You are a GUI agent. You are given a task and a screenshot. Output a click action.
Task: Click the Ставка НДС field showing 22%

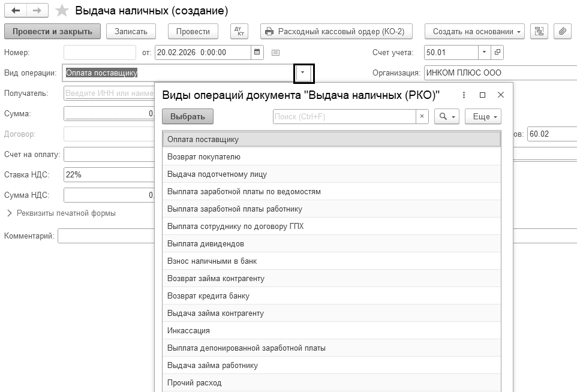tap(109, 174)
